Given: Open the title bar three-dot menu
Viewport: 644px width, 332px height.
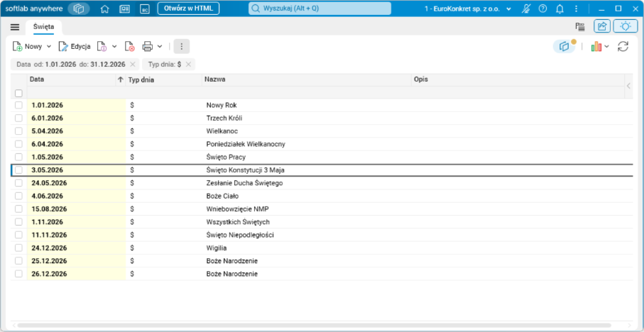Looking at the screenshot, I should click(577, 9).
